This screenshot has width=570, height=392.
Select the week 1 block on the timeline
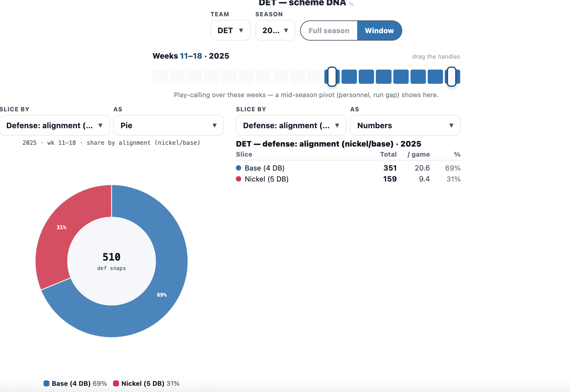(160, 77)
